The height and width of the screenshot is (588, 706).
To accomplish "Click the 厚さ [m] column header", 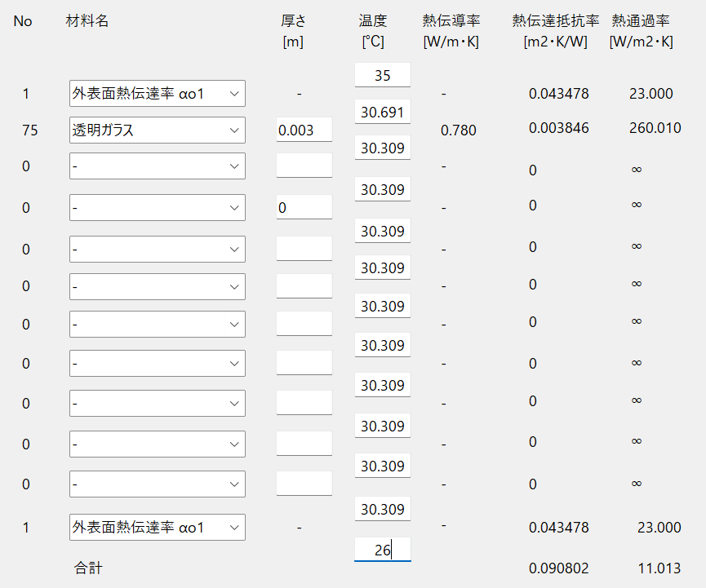I will [x=293, y=31].
